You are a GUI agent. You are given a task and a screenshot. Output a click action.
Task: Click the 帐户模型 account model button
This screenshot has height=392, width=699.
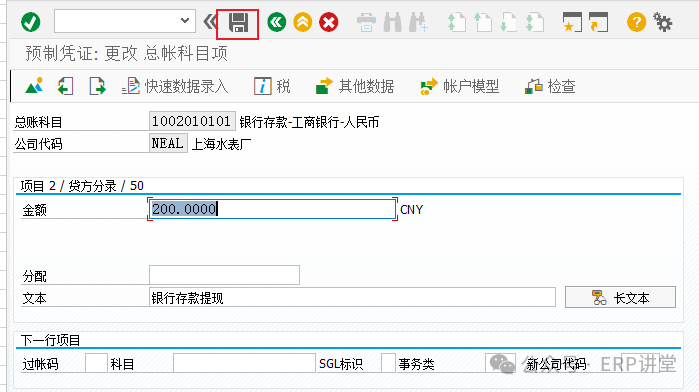(460, 86)
